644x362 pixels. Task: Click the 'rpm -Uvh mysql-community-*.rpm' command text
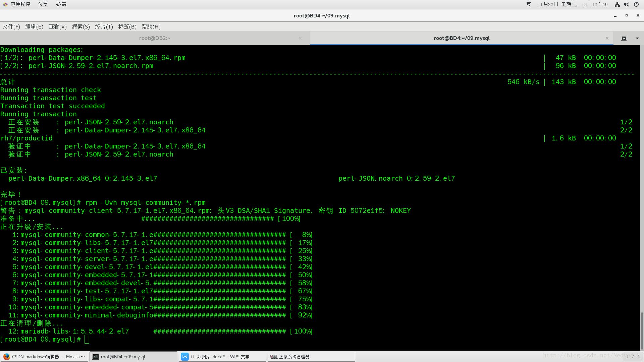click(x=145, y=203)
